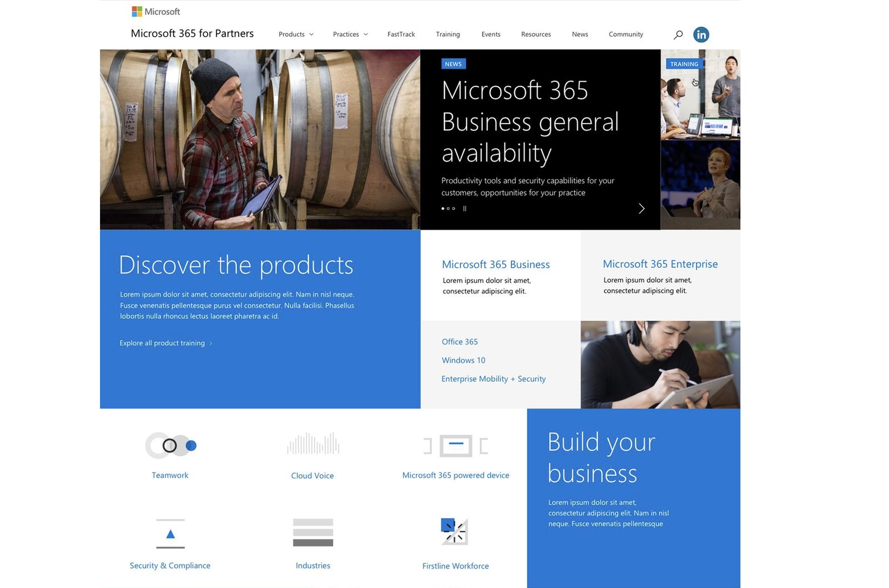
Task: Click the barrel cellar hero photo
Action: click(x=260, y=139)
